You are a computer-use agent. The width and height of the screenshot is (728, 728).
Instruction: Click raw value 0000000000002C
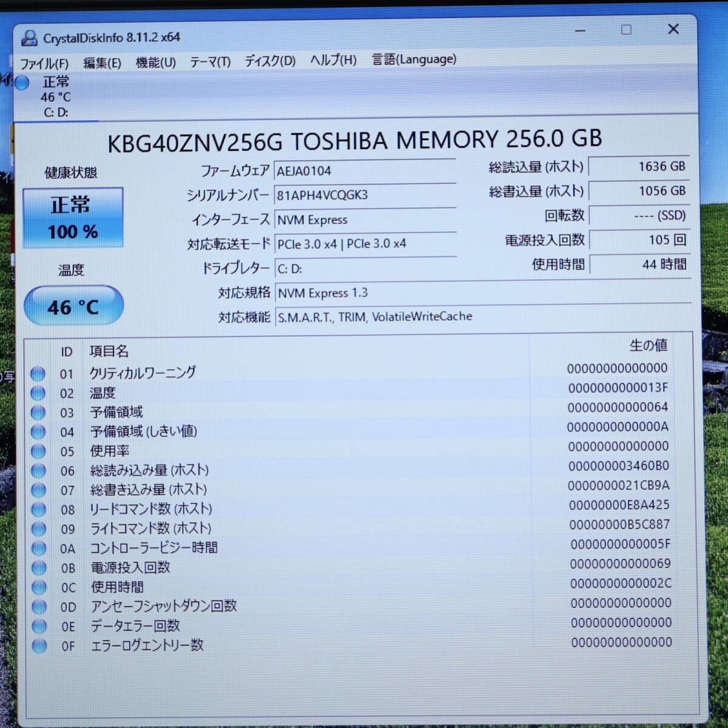coord(621,583)
